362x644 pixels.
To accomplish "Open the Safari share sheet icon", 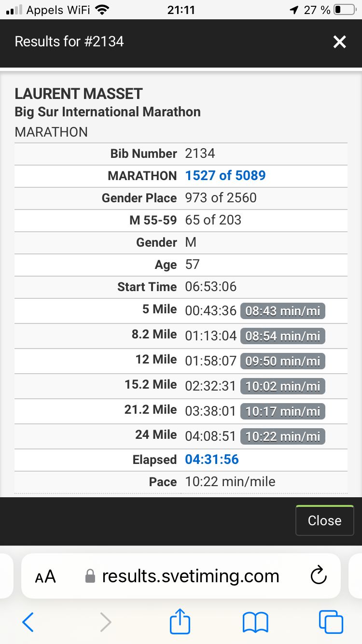I will [x=180, y=621].
